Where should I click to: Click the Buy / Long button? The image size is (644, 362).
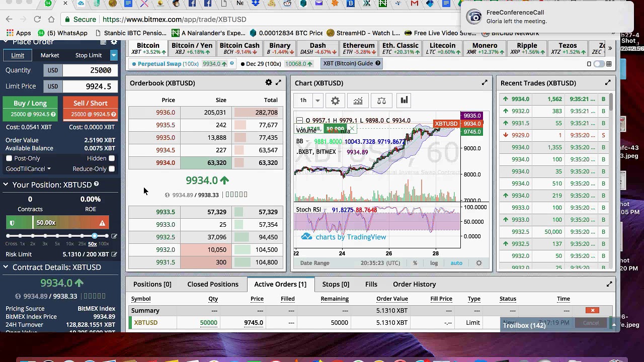tap(30, 108)
